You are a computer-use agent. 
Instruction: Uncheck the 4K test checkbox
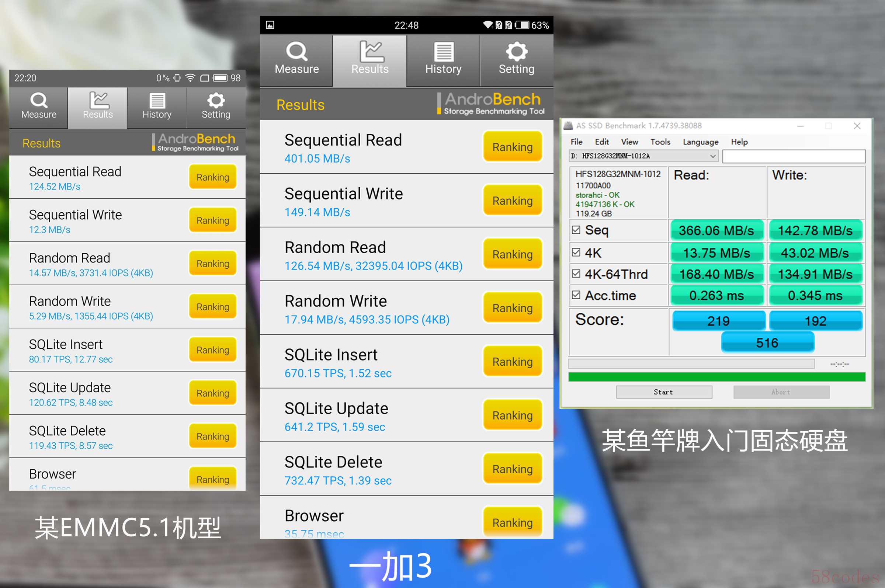576,253
